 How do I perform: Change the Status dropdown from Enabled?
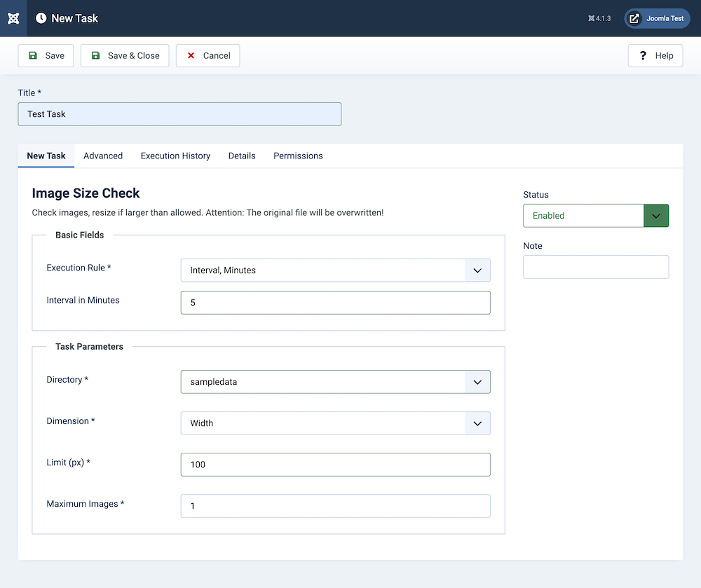tap(596, 216)
